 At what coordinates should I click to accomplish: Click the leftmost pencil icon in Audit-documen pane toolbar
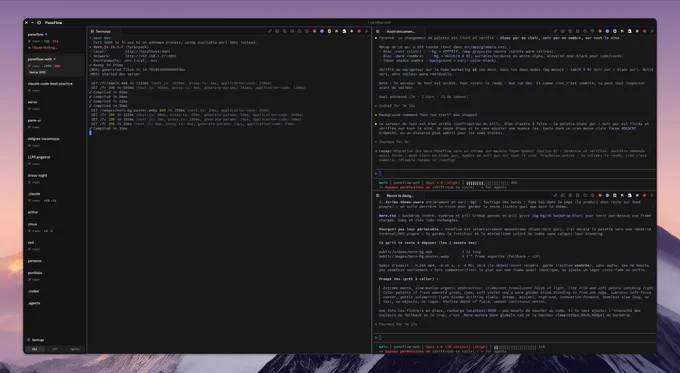coord(555,31)
